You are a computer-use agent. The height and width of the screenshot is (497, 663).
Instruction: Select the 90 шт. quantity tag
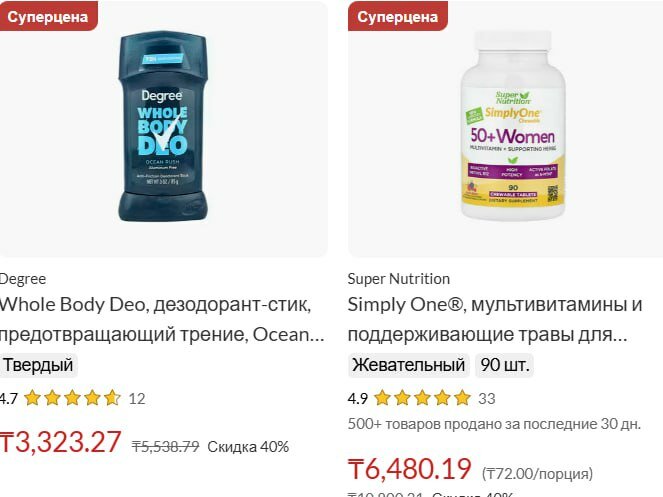[x=504, y=365]
